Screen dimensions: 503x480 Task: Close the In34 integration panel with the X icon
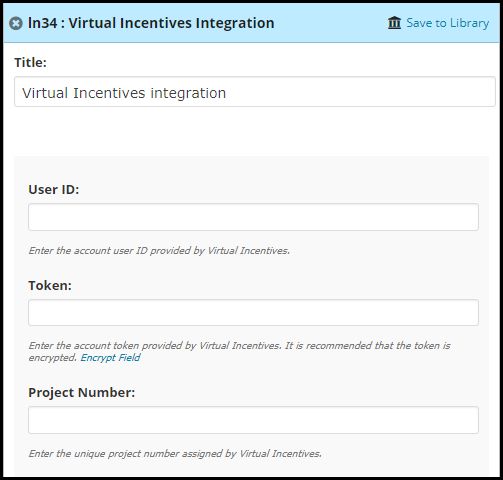(16, 24)
